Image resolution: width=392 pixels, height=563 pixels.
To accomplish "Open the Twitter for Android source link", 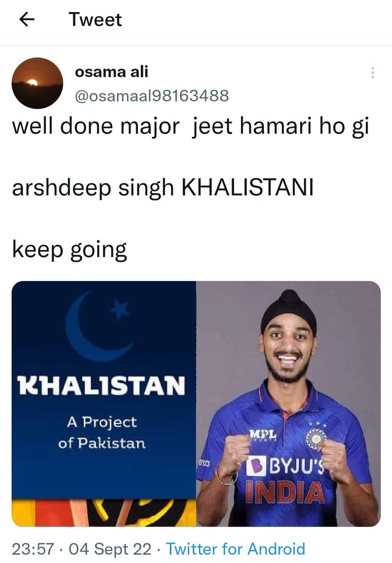I will point(236,548).
